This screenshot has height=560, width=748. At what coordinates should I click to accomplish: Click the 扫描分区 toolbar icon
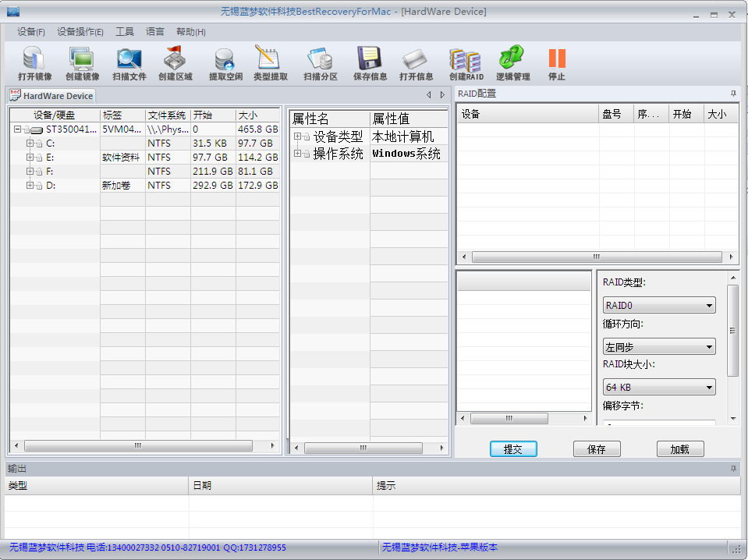point(320,59)
